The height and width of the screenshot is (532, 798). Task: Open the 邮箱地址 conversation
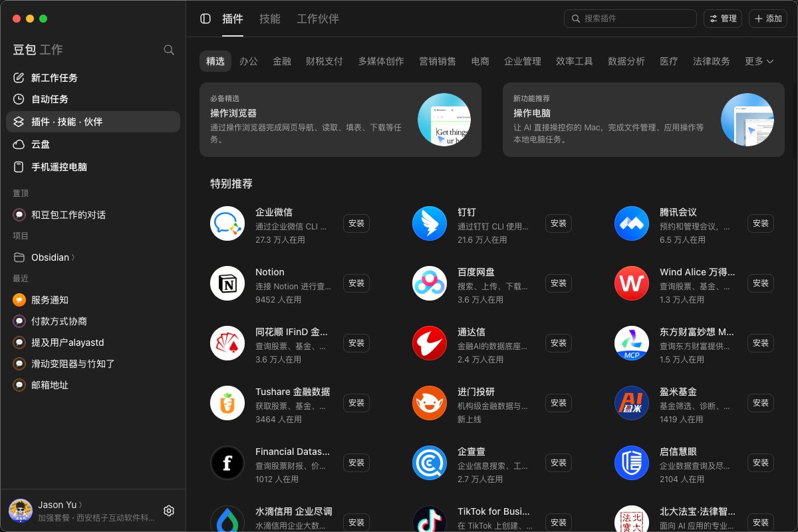[93, 385]
